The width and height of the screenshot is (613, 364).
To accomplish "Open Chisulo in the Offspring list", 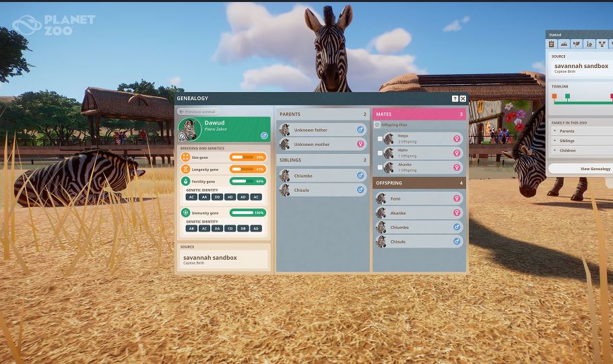I will 419,242.
